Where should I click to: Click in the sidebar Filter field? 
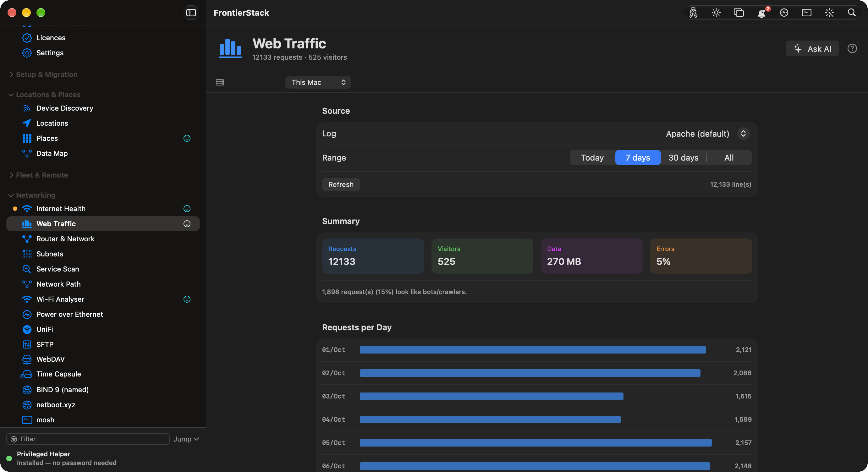(x=88, y=439)
